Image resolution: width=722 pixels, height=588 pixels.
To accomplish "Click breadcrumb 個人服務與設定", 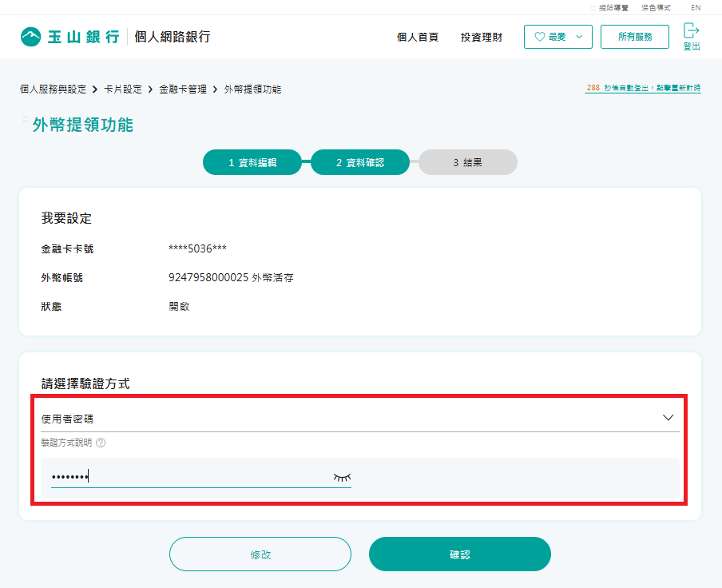I will pyautogui.click(x=53, y=89).
